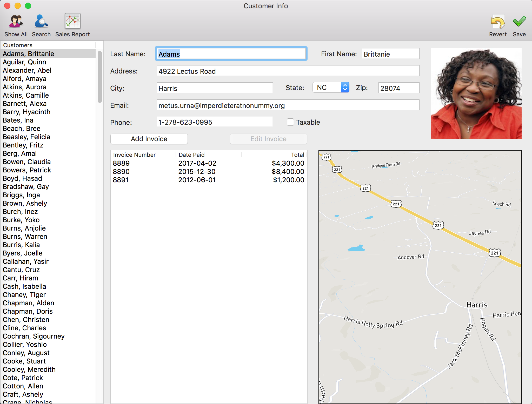Click the yellow minimize window button
532x404 pixels.
(18, 6)
